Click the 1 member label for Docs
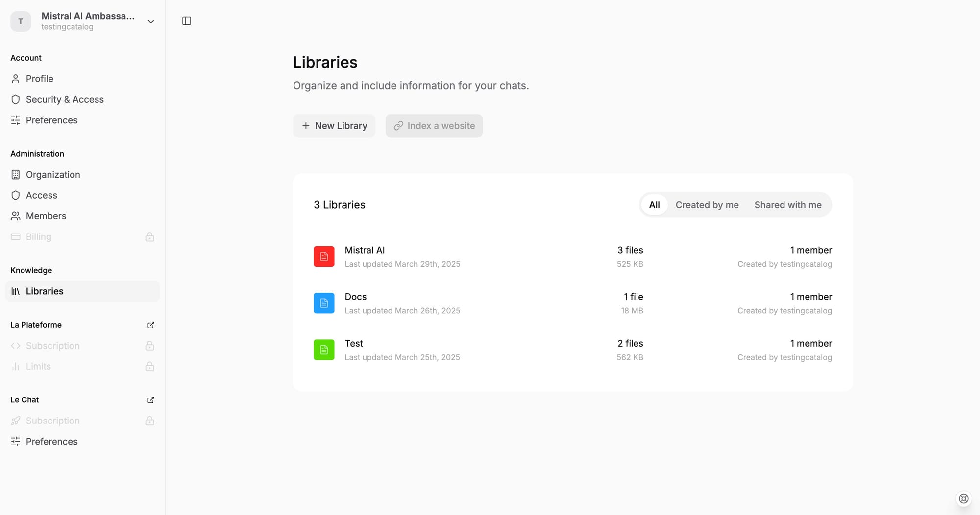The image size is (980, 515). coord(811,297)
